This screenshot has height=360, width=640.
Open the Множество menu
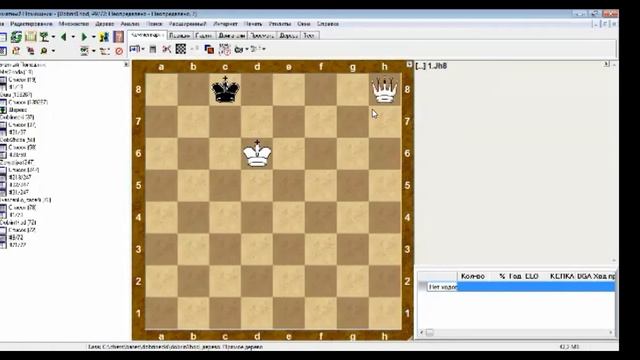pos(73,24)
